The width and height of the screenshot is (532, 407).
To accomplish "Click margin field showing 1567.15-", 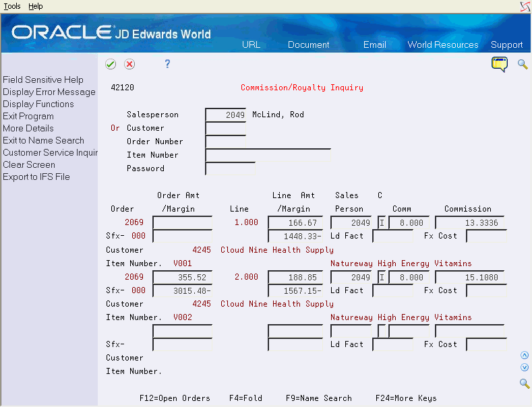I will tap(295, 291).
